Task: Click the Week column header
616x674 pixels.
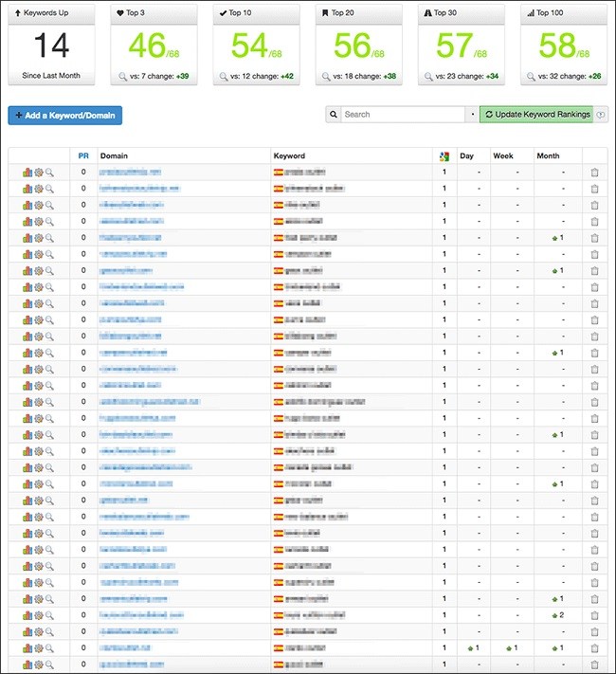Action: pyautogui.click(x=503, y=155)
